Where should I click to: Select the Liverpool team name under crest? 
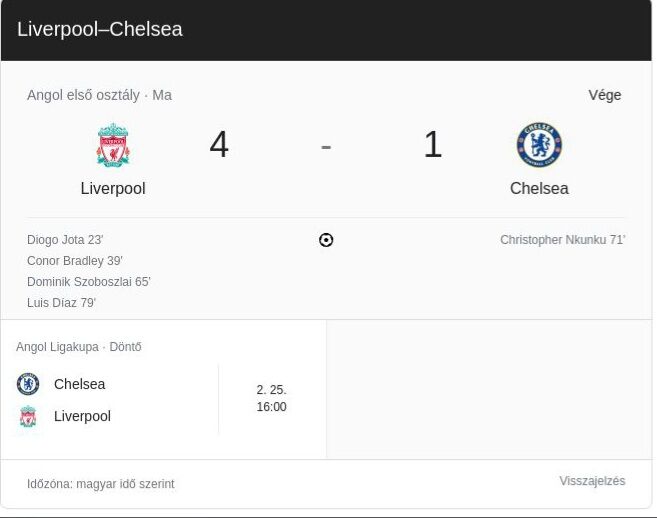(x=113, y=189)
